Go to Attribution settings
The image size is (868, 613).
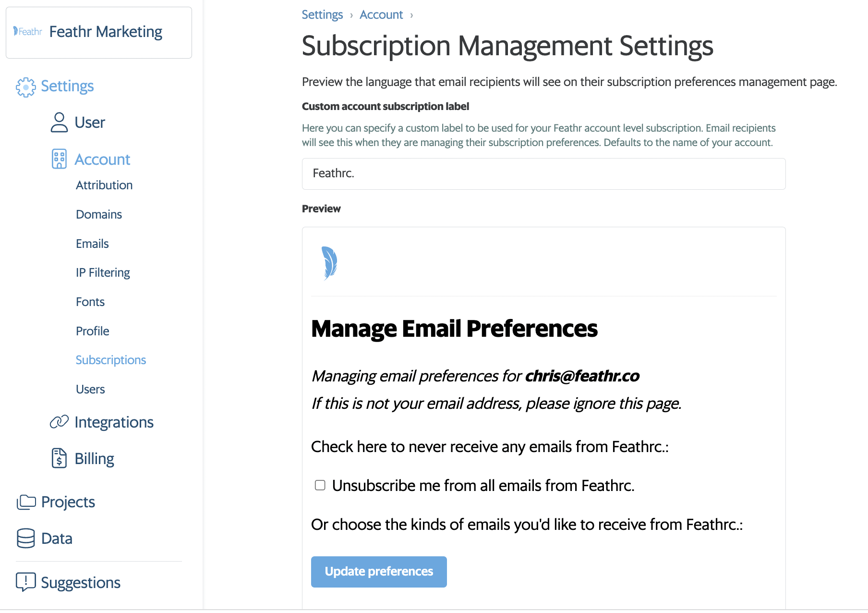tap(104, 185)
